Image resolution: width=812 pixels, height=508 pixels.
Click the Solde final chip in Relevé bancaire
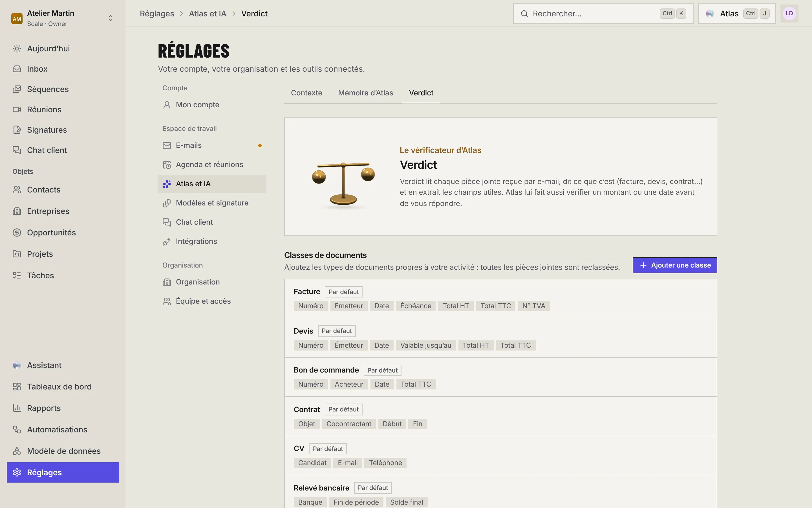pyautogui.click(x=406, y=502)
